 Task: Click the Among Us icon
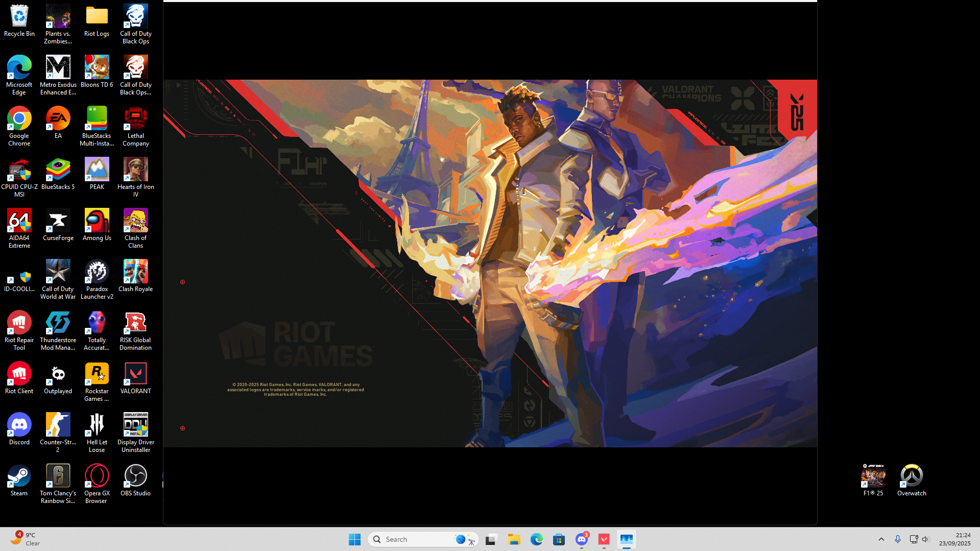point(97,225)
